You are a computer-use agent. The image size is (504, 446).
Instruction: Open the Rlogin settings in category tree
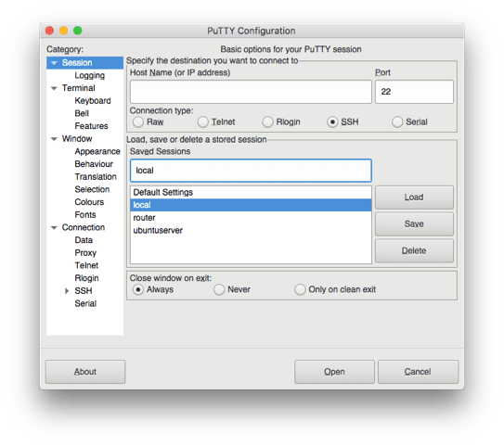pos(86,278)
